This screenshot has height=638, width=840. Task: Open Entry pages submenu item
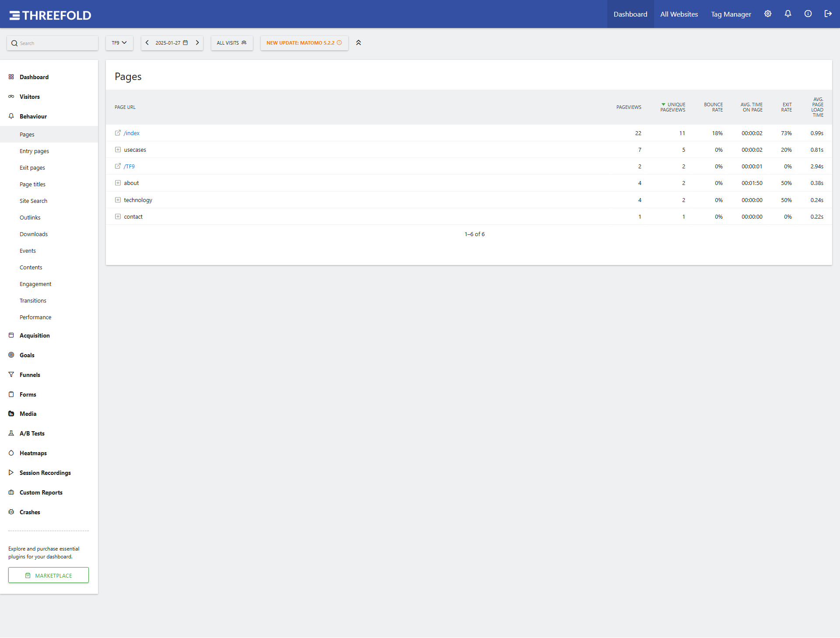pyautogui.click(x=34, y=151)
